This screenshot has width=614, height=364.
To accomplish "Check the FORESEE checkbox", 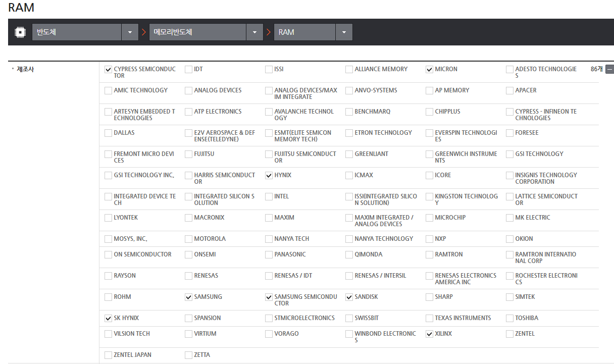I will coord(509,133).
